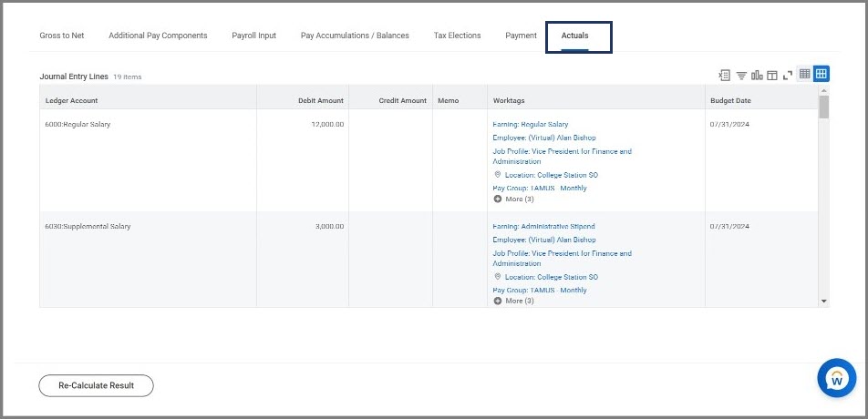Open Earning: Administrative Stipend worktag link

point(543,226)
